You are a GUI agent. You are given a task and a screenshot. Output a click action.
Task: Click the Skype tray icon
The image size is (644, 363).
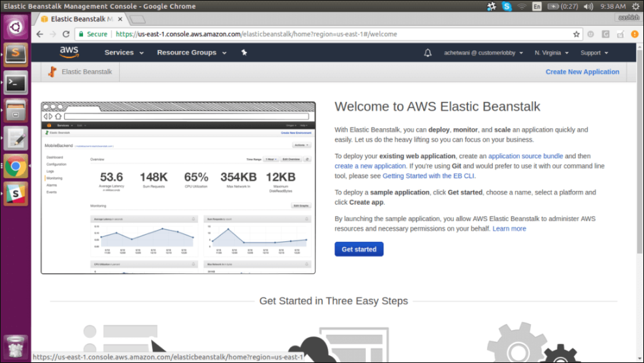click(x=507, y=6)
